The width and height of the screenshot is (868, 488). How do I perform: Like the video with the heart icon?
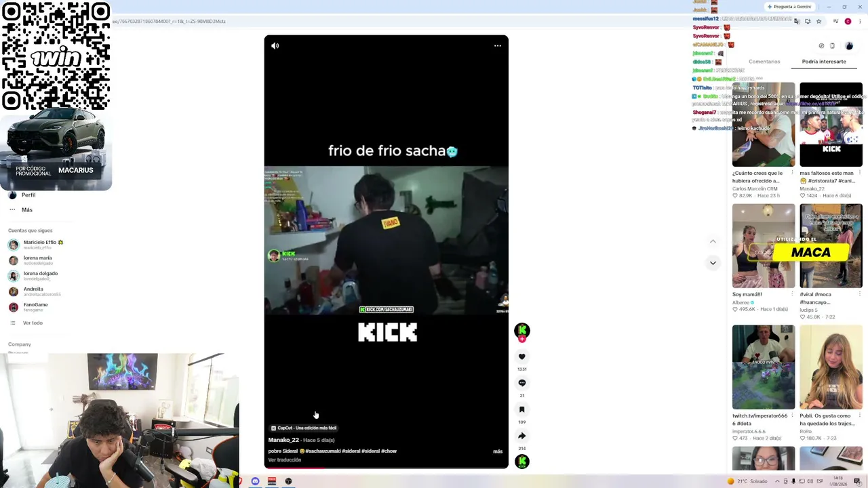[522, 357]
